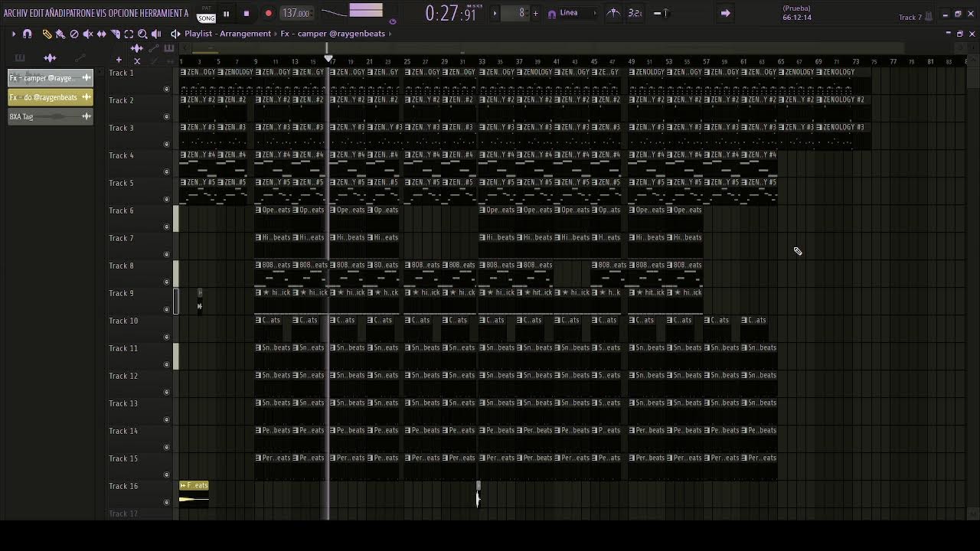Add new pattern with plus button
Screen dimensions: 980x551
535,13
